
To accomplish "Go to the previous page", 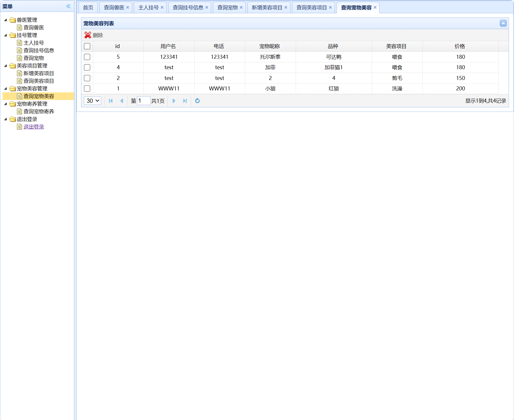I will [122, 101].
